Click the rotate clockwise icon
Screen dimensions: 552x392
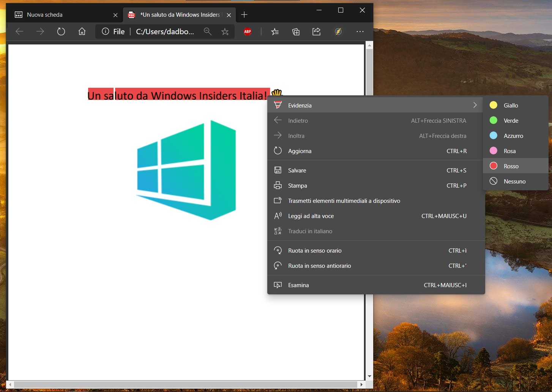pyautogui.click(x=278, y=250)
